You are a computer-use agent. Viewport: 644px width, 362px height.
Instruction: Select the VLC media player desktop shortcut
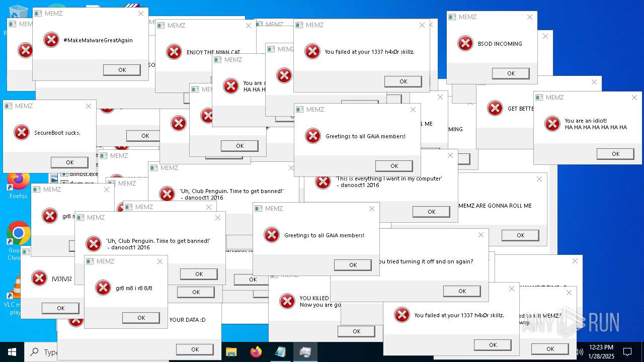coord(17,296)
